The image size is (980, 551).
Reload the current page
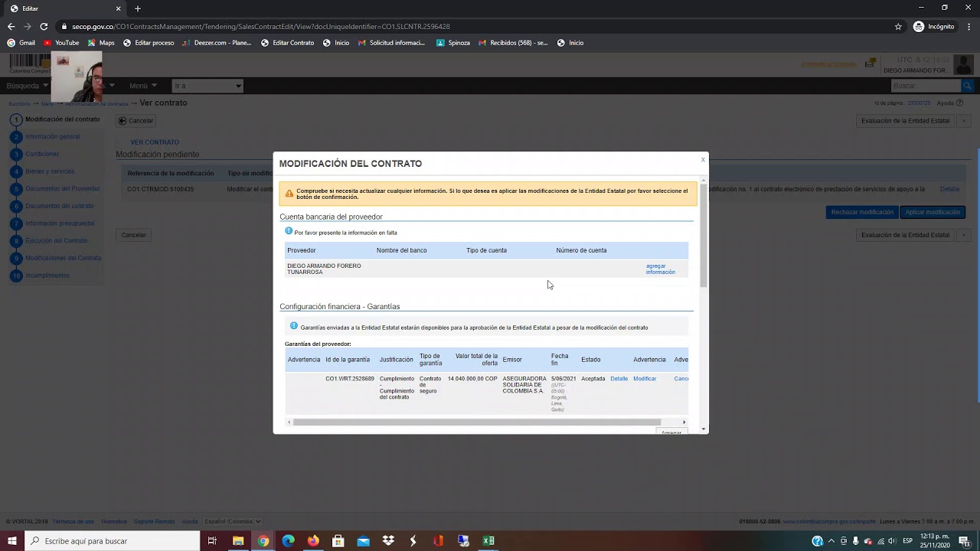pos(44,26)
